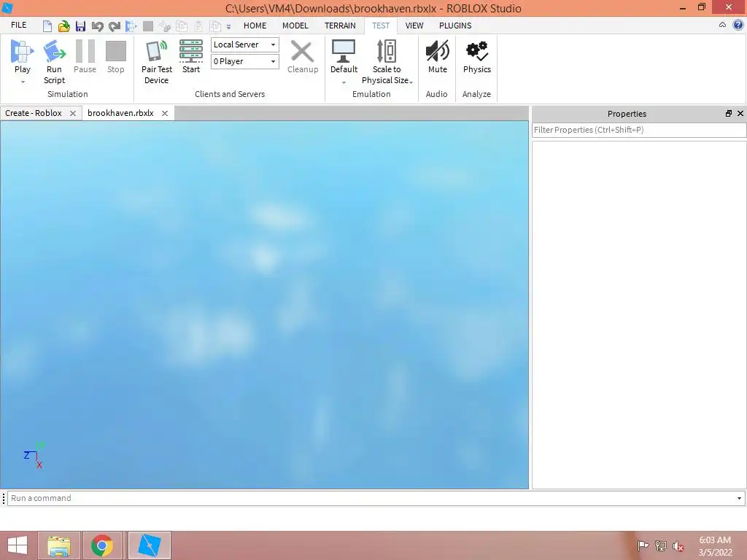Close the Properties panel

pos(740,113)
